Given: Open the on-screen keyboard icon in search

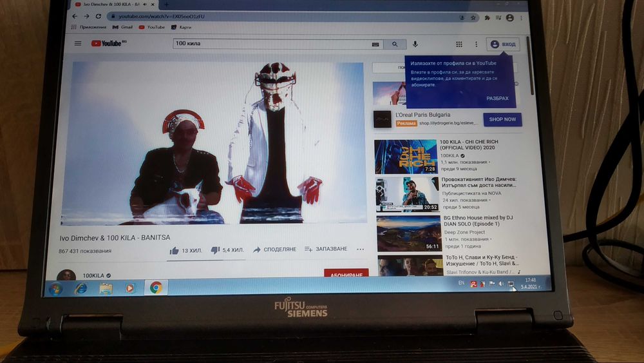Looking at the screenshot, I should point(375,44).
